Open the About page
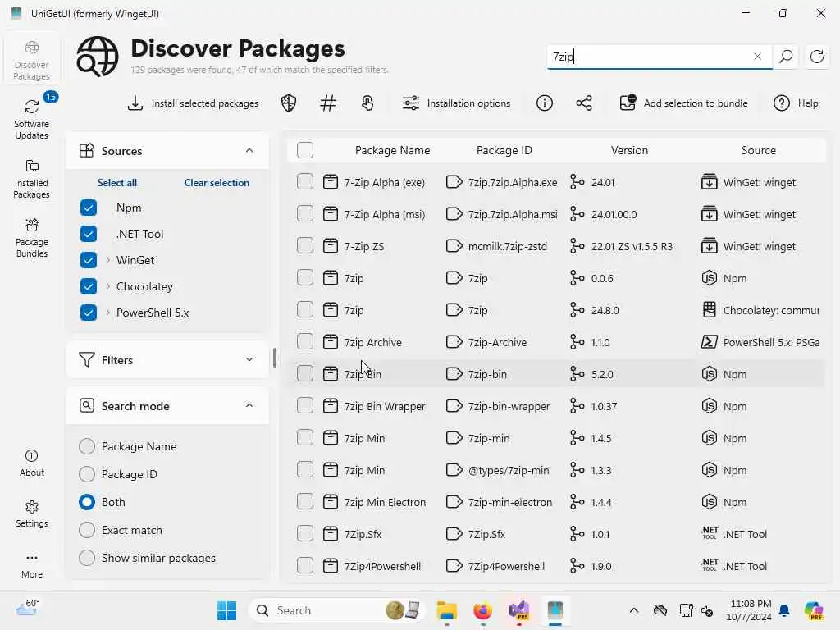840x630 pixels. coord(32,463)
